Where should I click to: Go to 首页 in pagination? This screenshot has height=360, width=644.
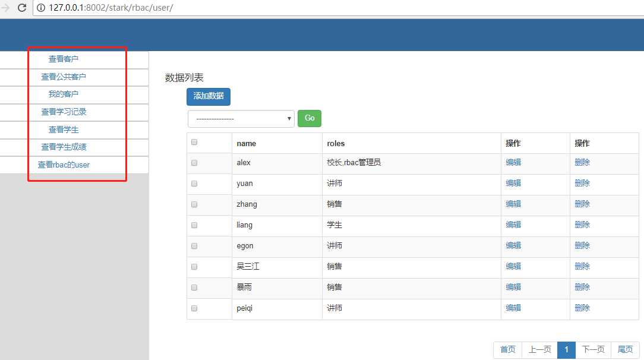pos(507,350)
